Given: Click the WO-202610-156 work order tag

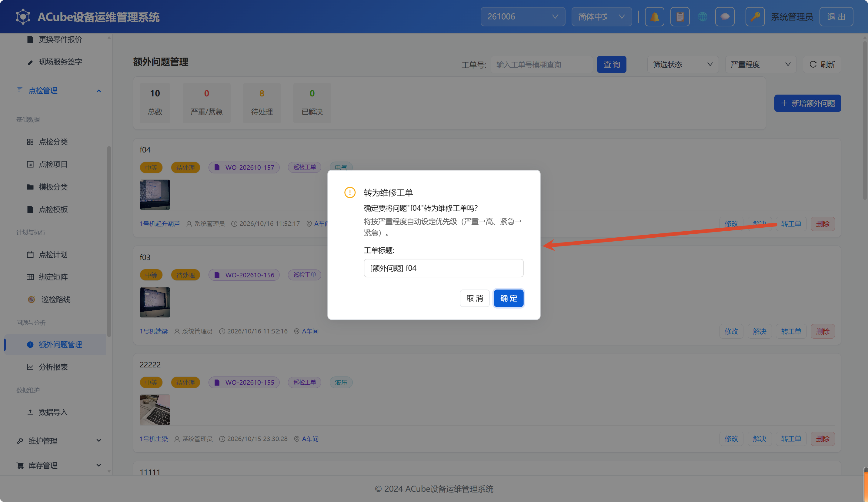Looking at the screenshot, I should click(x=244, y=275).
